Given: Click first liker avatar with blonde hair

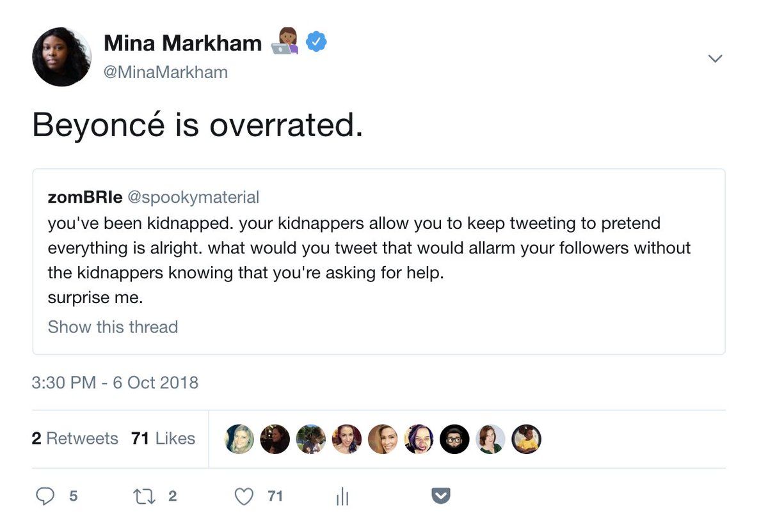Looking at the screenshot, I should point(240,439).
